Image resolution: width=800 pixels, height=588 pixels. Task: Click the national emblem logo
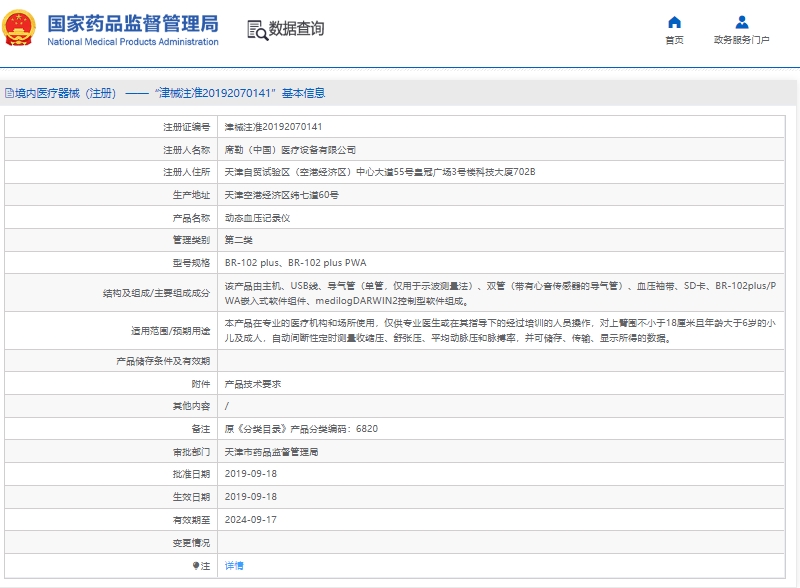pos(19,28)
